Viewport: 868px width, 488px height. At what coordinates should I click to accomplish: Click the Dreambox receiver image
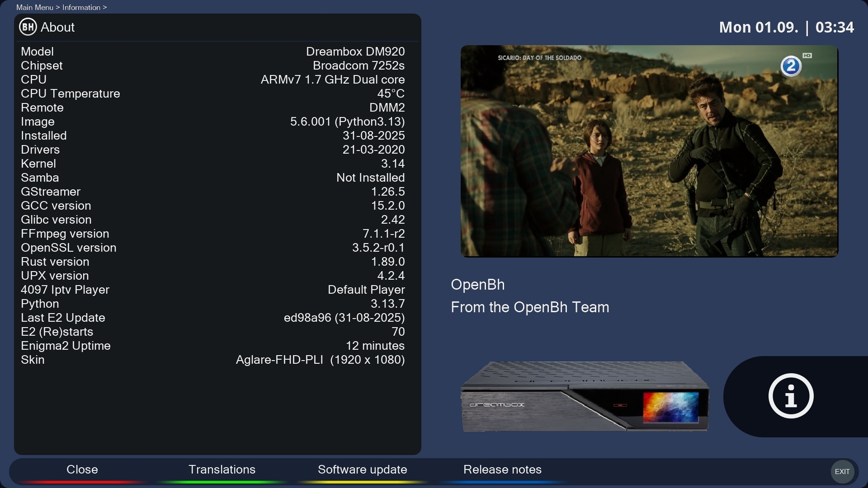pos(585,396)
